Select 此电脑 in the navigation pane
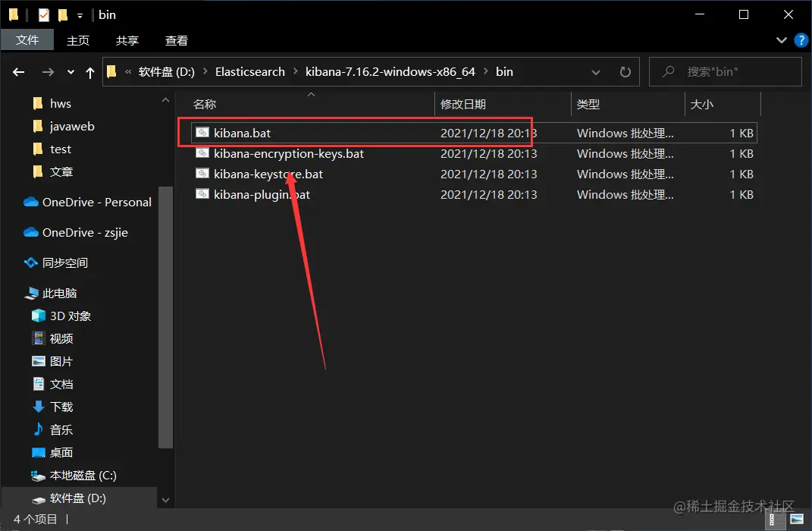Viewport: 812px width, 531px height. (x=51, y=294)
